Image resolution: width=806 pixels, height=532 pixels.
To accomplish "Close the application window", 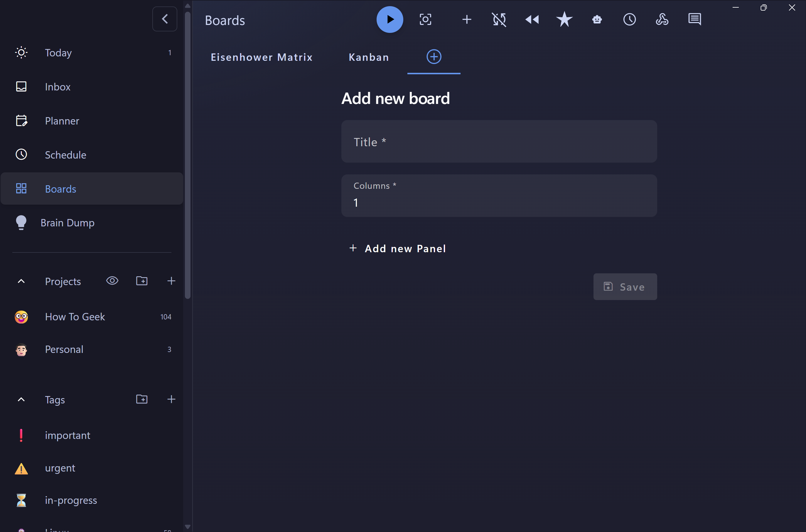I will point(792,7).
